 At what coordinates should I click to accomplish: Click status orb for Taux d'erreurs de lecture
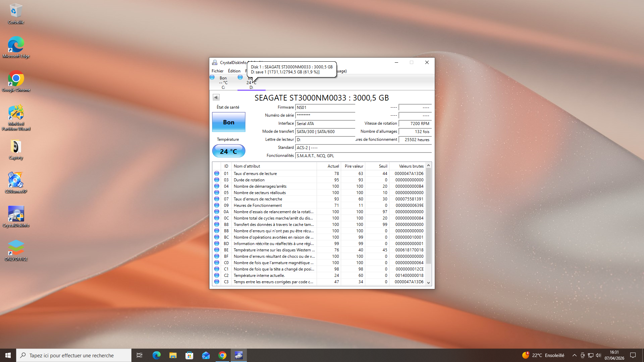[217, 174]
